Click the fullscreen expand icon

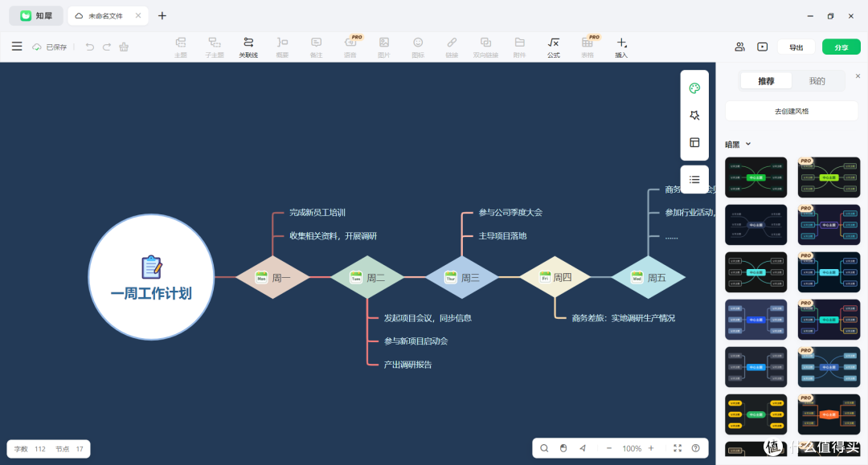click(x=678, y=448)
